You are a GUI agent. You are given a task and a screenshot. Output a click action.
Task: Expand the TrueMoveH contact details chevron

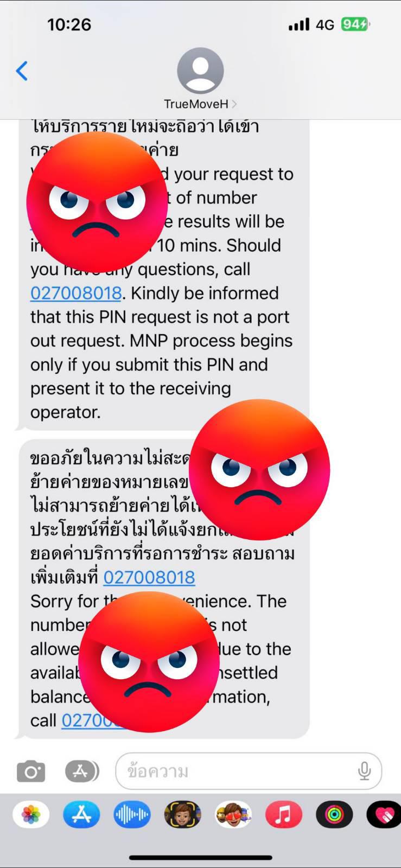tap(234, 104)
